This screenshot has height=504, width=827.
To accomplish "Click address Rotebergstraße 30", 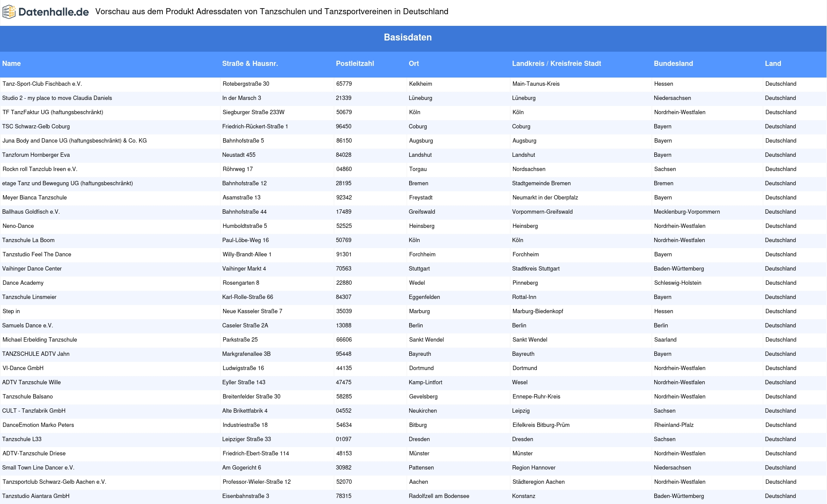I will tap(246, 84).
